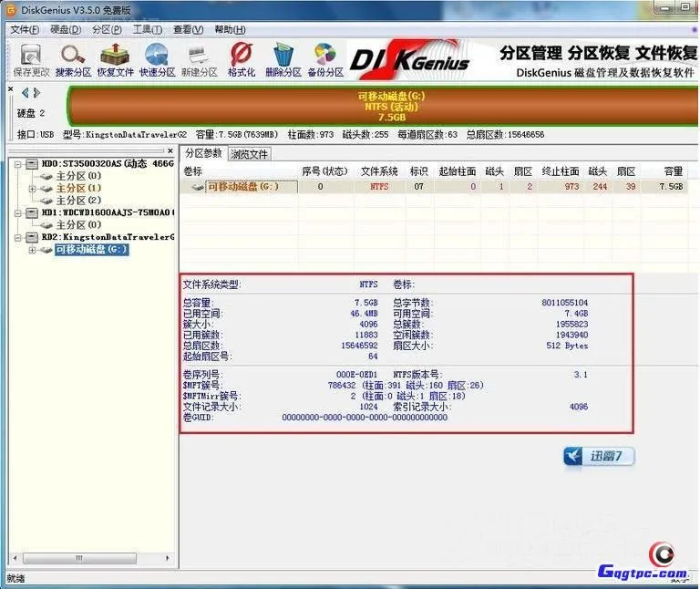Collapse the HD0:ST3500320AS disk tree node
Screen dimensions: 700x589
click(x=20, y=164)
